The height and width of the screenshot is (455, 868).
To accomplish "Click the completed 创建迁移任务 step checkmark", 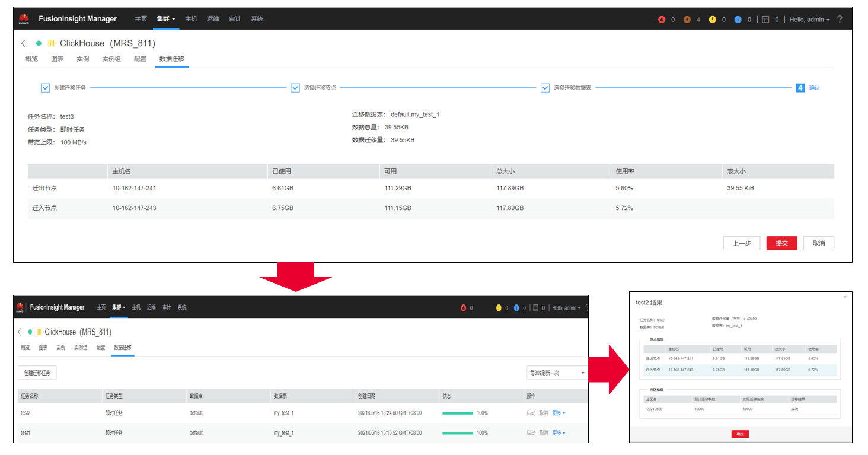I will pos(45,88).
